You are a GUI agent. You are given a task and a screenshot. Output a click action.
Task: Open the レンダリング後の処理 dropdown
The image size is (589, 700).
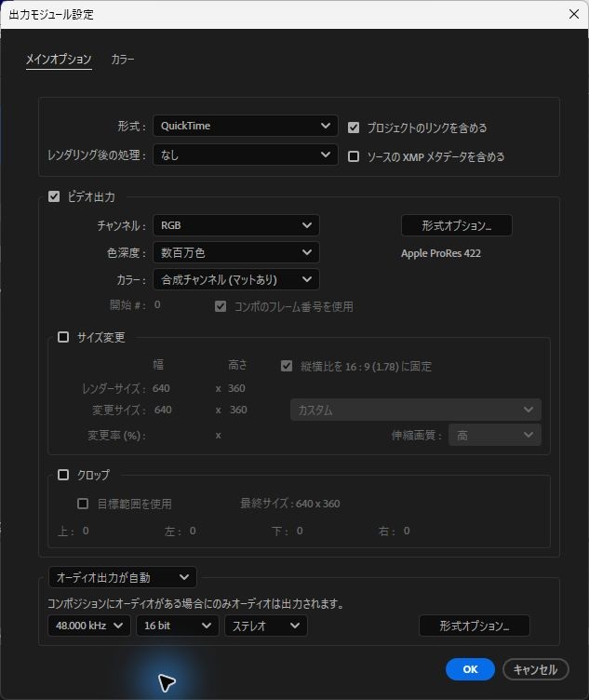(246, 155)
